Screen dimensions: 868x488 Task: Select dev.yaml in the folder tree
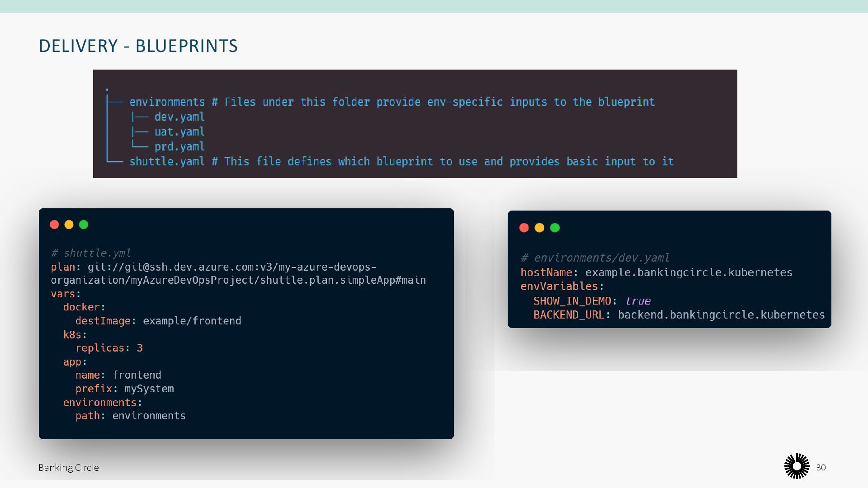pos(179,117)
